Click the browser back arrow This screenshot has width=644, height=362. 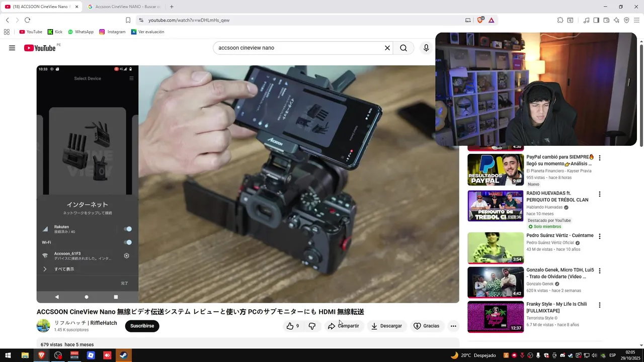click(8, 20)
